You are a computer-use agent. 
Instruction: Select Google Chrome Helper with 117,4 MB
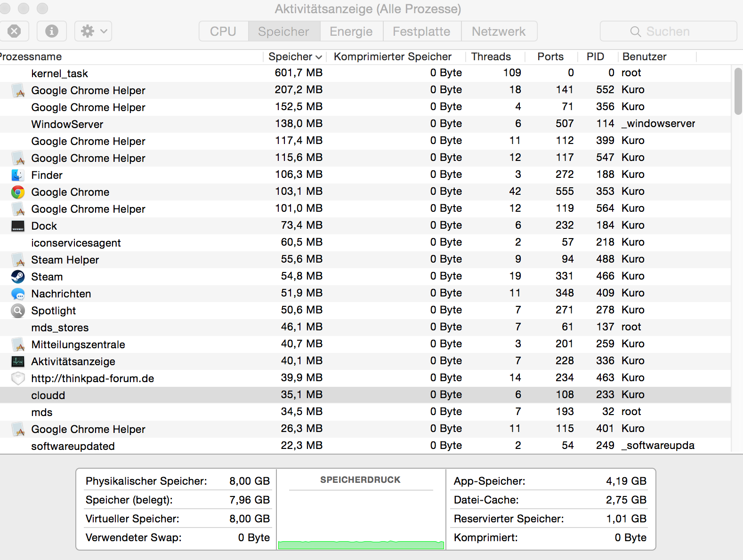click(x=365, y=141)
